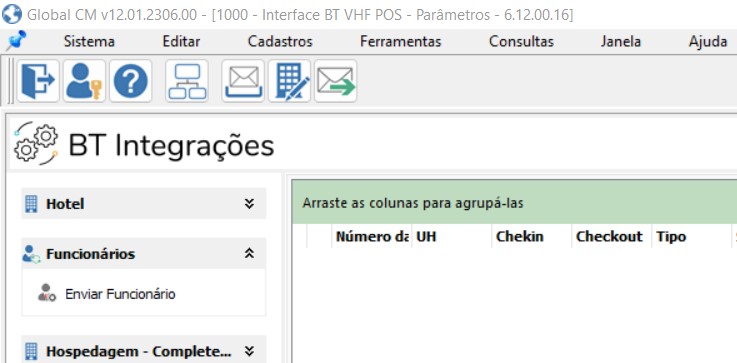Open the hierarchy diagram toolbar icon
The height and width of the screenshot is (363, 737).
point(187,81)
